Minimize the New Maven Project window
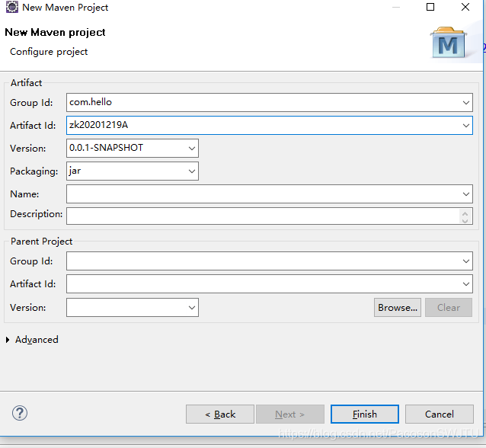 [396, 7]
